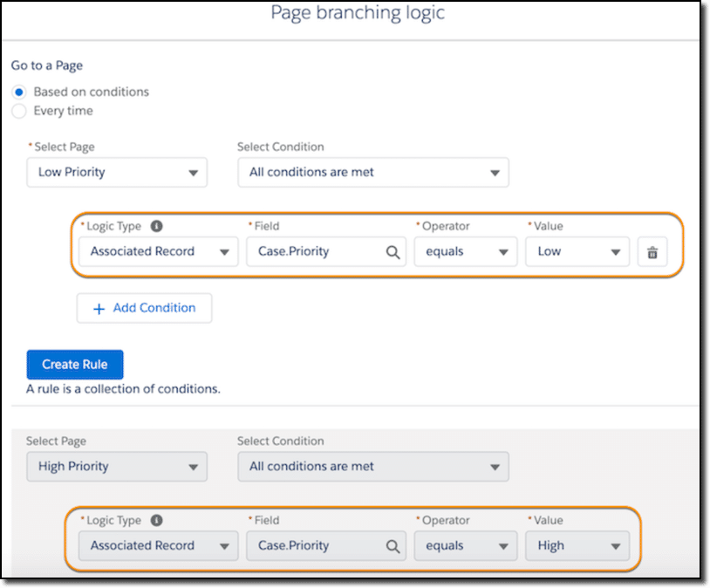Click the Create Rule button
Image resolution: width=710 pixels, height=588 pixels.
75,364
